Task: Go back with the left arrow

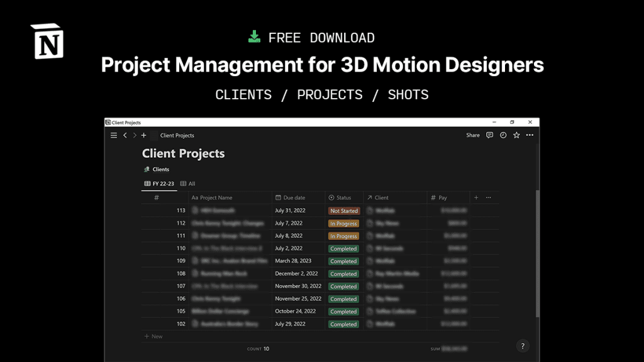Action: click(x=125, y=135)
